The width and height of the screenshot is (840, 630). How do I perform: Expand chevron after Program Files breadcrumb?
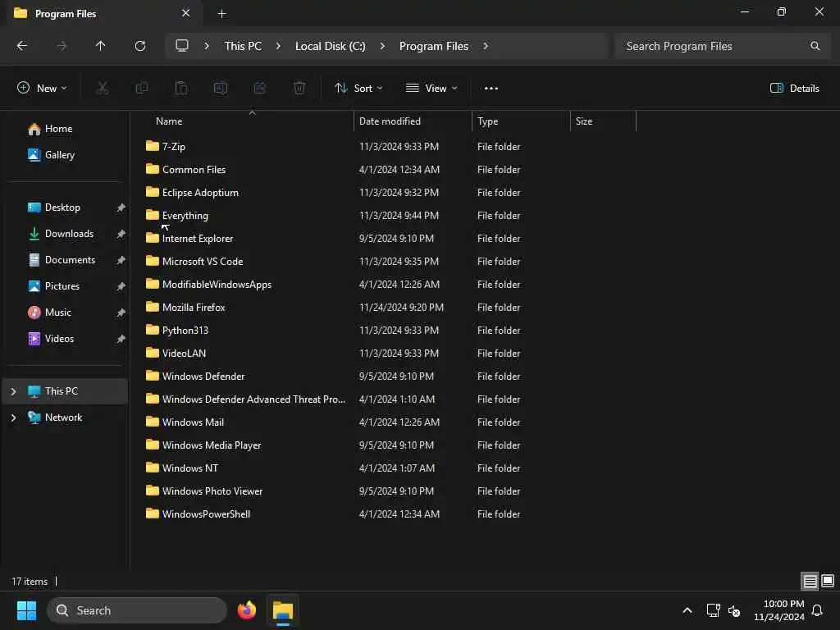tap(486, 46)
